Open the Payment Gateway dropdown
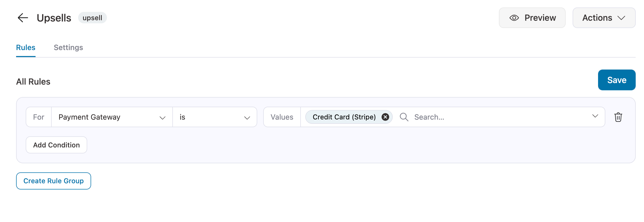The height and width of the screenshot is (222, 644). coord(112,117)
